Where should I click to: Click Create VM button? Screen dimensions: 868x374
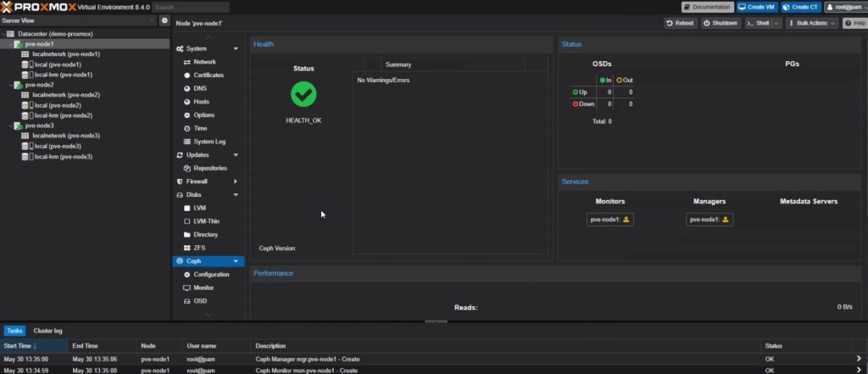click(757, 7)
